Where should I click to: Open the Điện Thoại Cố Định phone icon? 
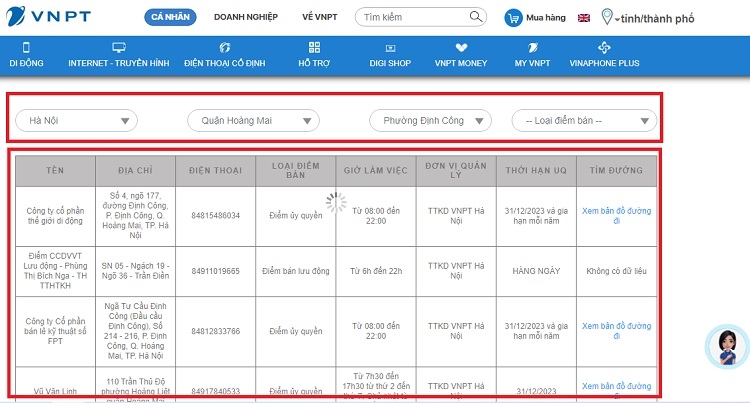click(225, 47)
